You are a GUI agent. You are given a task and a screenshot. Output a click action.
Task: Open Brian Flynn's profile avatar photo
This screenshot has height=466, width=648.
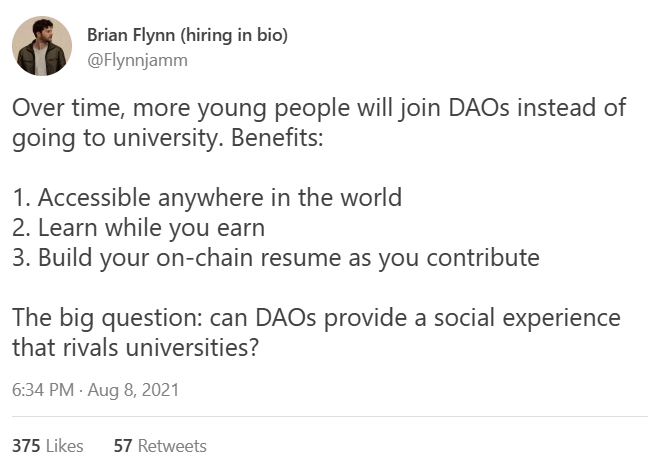click(x=42, y=46)
